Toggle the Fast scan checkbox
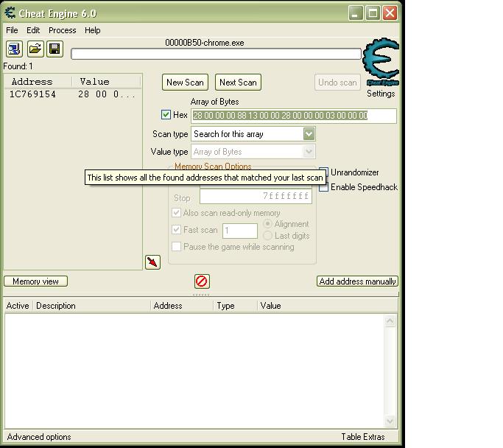The height and width of the screenshot is (448, 503). pos(176,229)
